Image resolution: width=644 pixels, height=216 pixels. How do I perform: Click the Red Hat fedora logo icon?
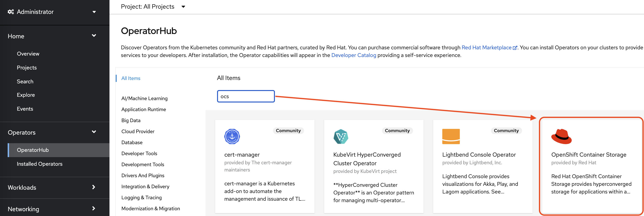[x=561, y=136]
